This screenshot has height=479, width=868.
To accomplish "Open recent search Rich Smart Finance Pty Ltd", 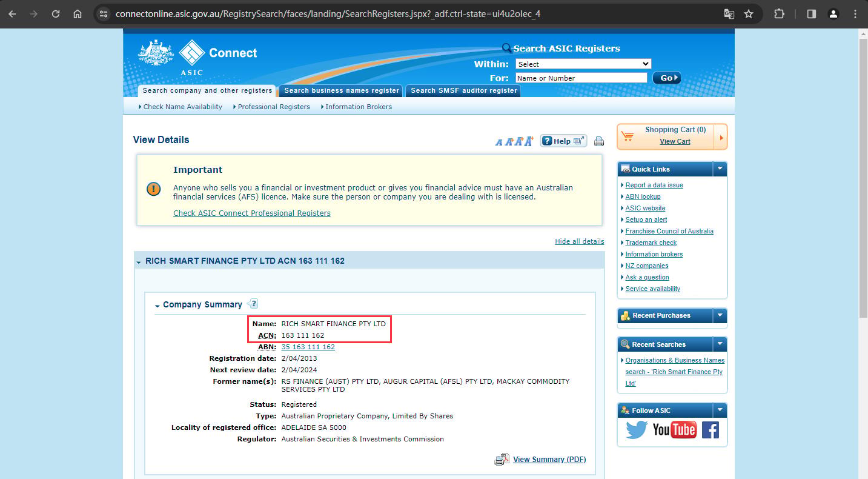I will (675, 372).
